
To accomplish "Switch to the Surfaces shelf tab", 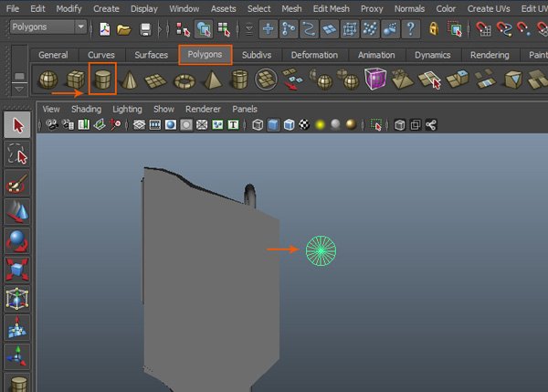I will click(151, 55).
